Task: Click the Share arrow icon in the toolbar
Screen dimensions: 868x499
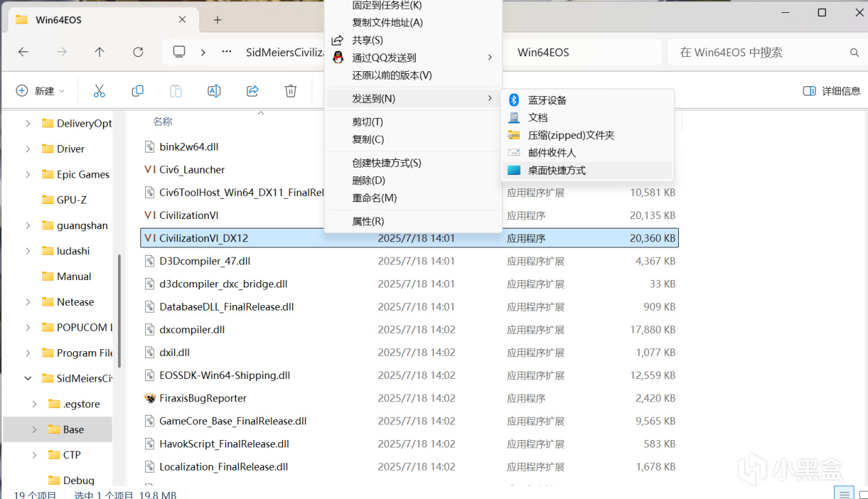Action: coord(253,91)
